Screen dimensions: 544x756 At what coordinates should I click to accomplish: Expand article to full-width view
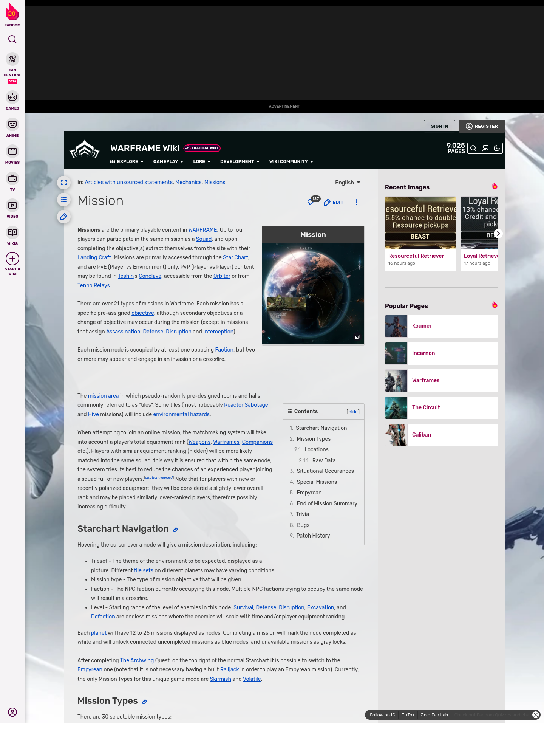64,183
